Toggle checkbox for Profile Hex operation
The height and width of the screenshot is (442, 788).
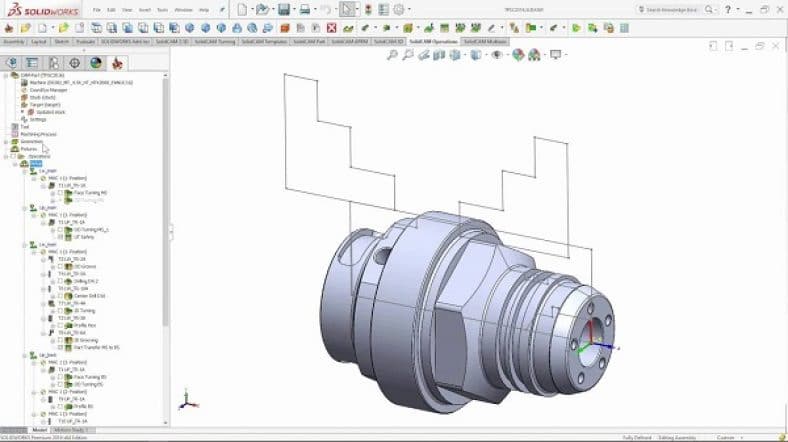60,325
